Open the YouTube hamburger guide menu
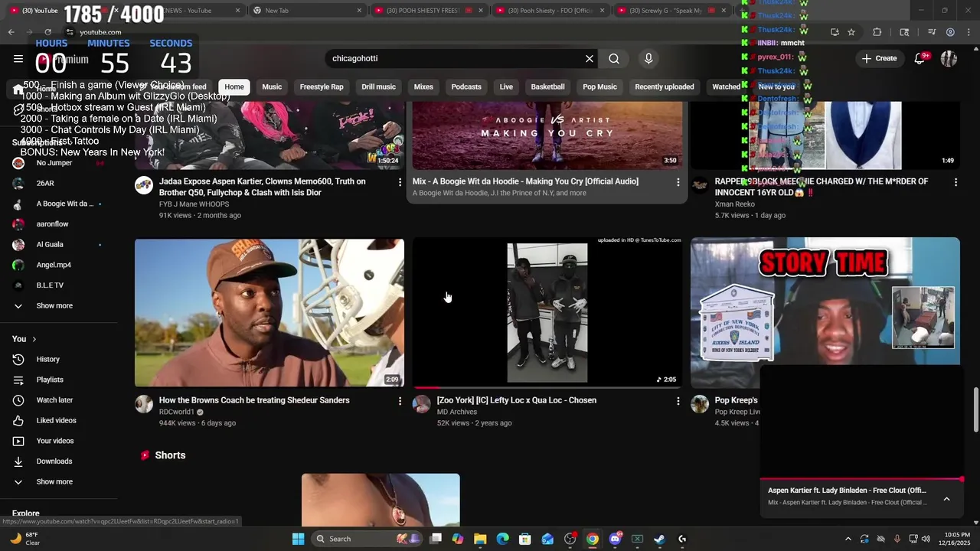Screen dimensions: 980x551 click(x=18, y=59)
